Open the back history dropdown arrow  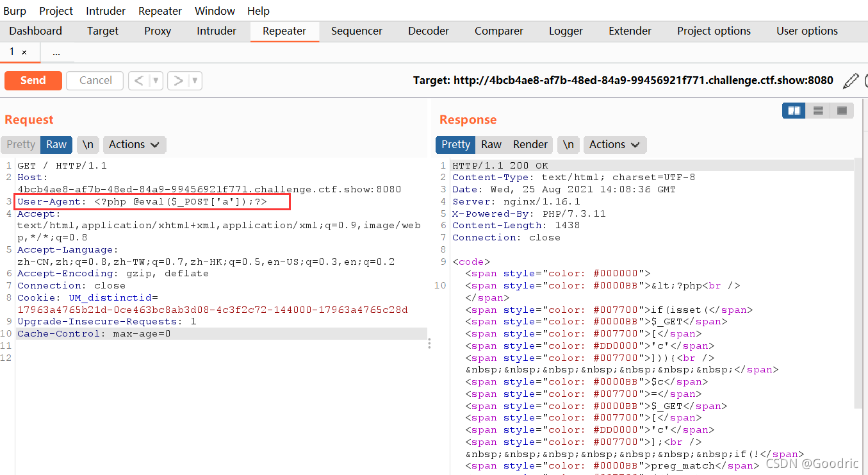point(156,81)
